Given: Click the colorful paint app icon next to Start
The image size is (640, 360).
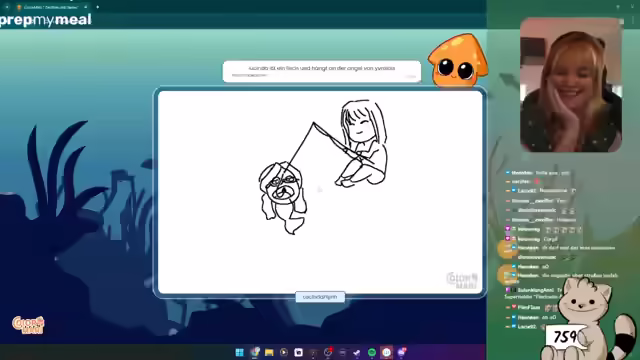Looking at the screenshot, I should [255, 352].
